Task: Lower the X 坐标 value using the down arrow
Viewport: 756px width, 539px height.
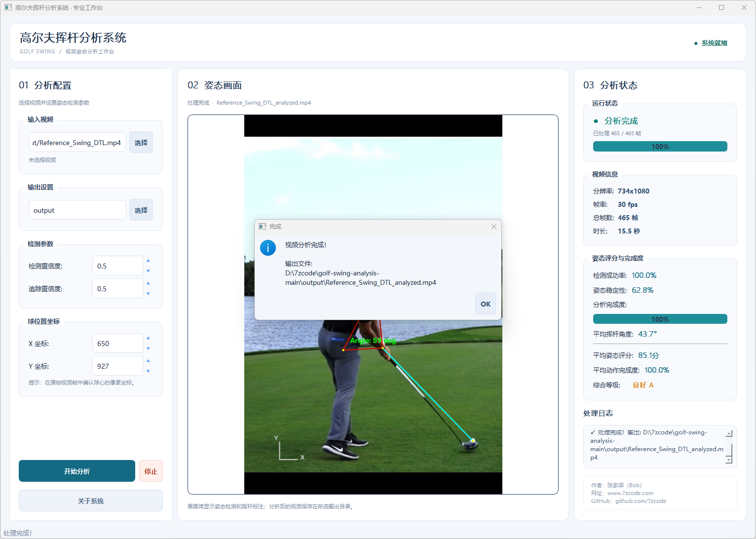Action: click(x=148, y=348)
